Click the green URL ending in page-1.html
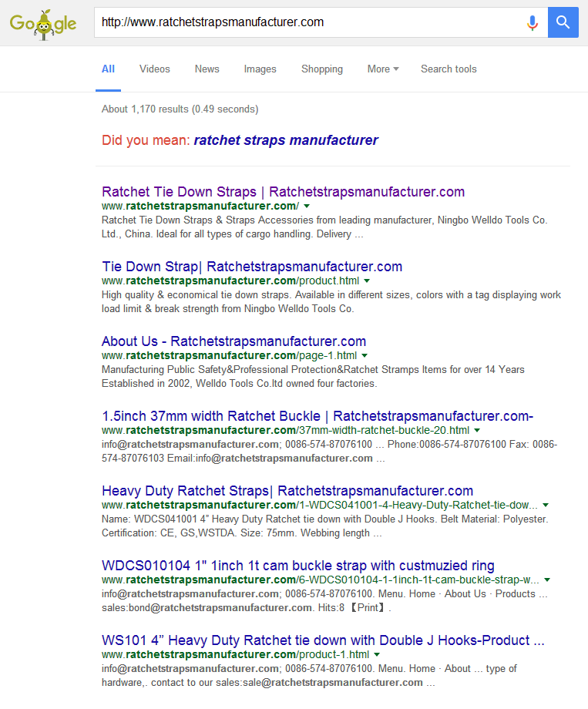 pyautogui.click(x=230, y=355)
